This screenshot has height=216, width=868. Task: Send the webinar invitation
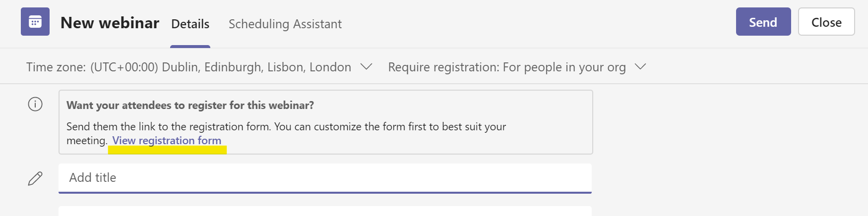click(763, 22)
